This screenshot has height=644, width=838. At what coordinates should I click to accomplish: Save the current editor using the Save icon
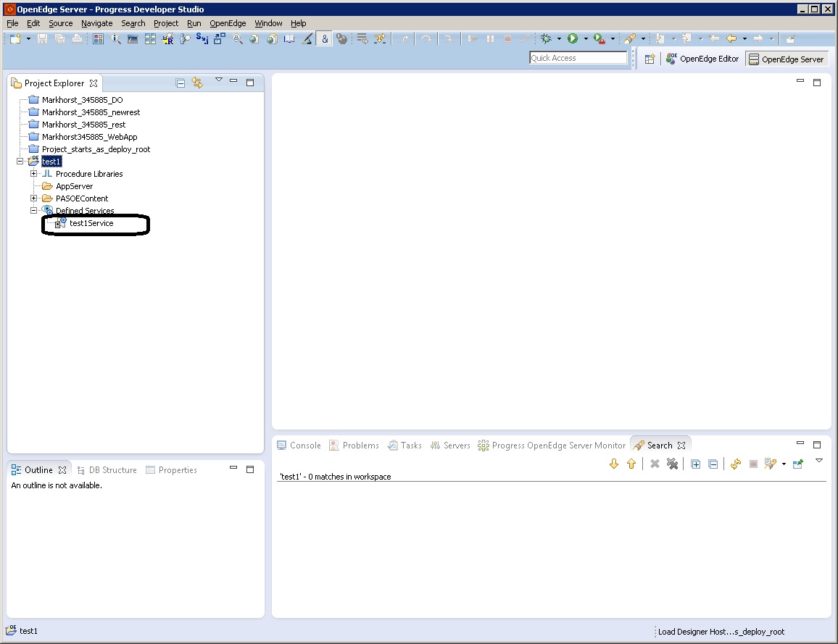42,38
